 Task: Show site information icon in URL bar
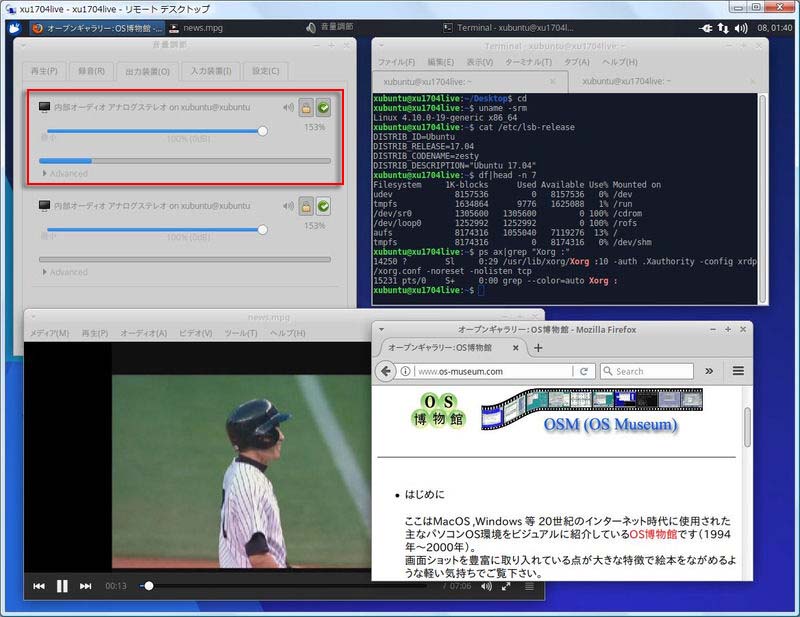click(x=405, y=371)
